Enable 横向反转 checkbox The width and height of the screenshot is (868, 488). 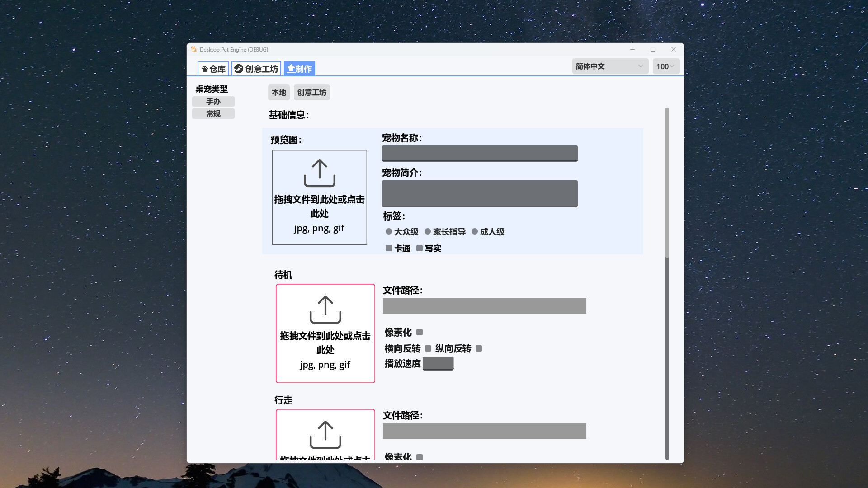(428, 348)
